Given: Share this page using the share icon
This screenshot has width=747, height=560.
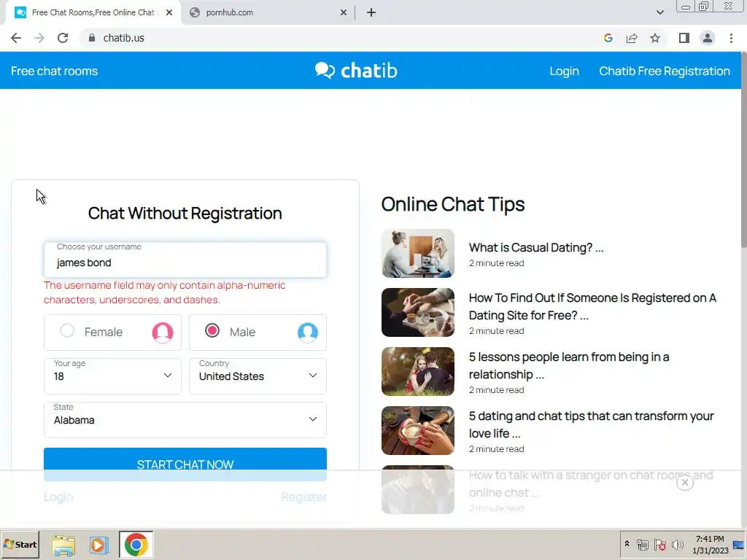Looking at the screenshot, I should (632, 38).
